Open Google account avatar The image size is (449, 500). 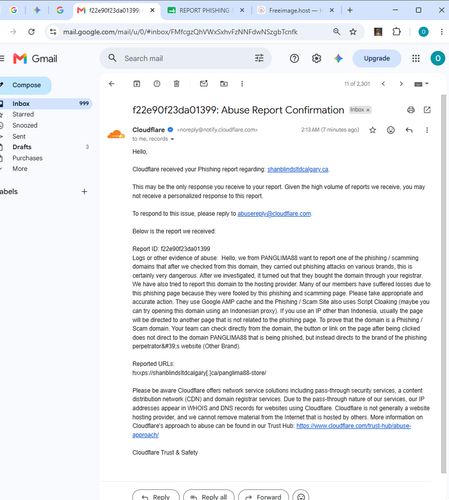pos(438,58)
